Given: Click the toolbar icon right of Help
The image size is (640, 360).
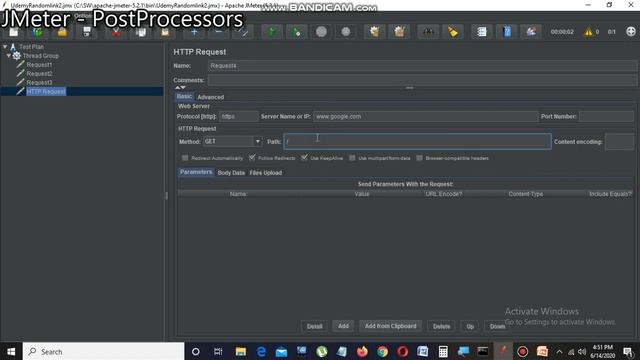Looking at the screenshot, I should pos(531,32).
